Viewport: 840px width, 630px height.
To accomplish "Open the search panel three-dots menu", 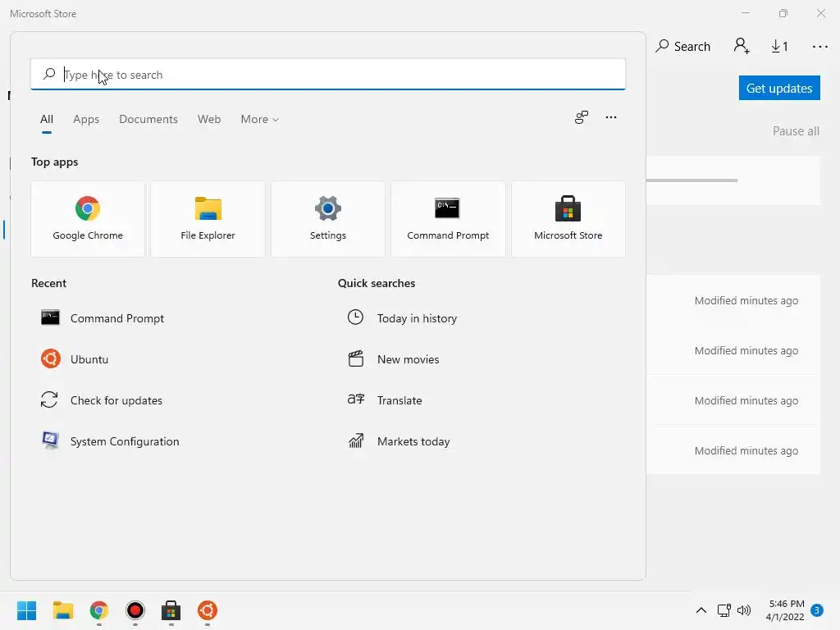I will coord(610,117).
